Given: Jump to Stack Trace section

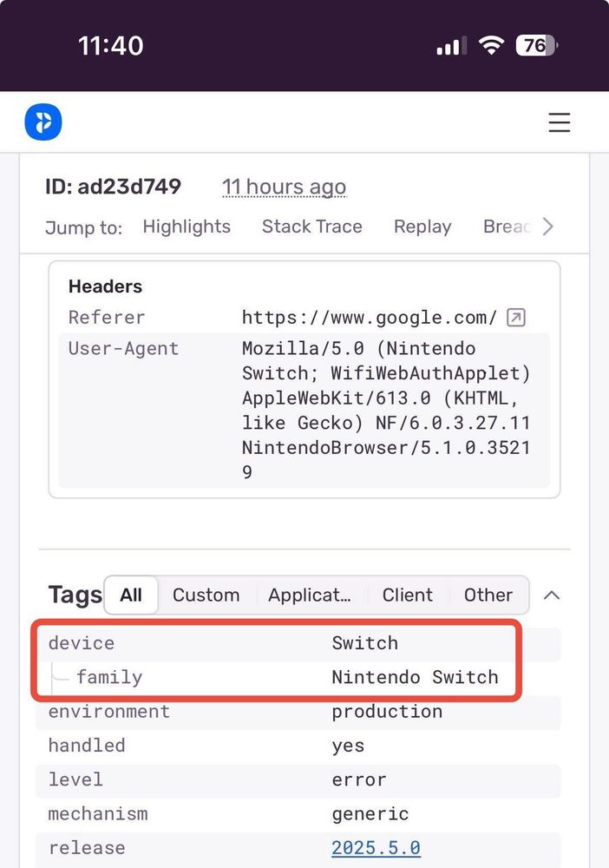Looking at the screenshot, I should point(312,227).
